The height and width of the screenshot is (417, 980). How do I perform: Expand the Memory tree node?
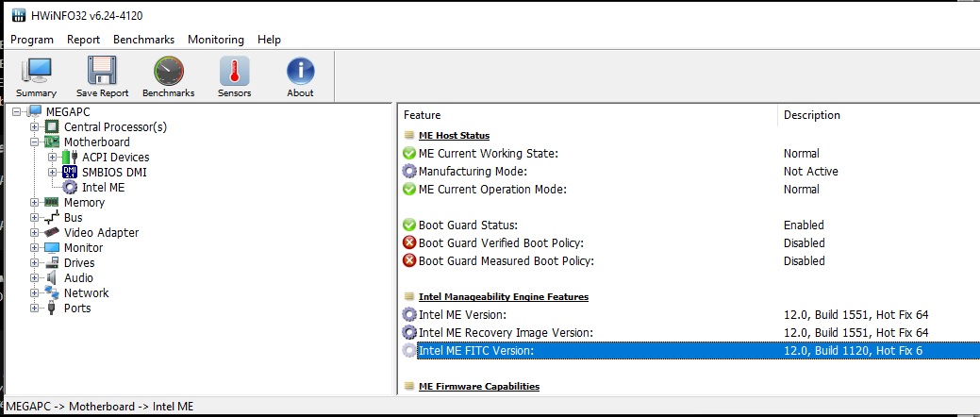pyautogui.click(x=35, y=203)
